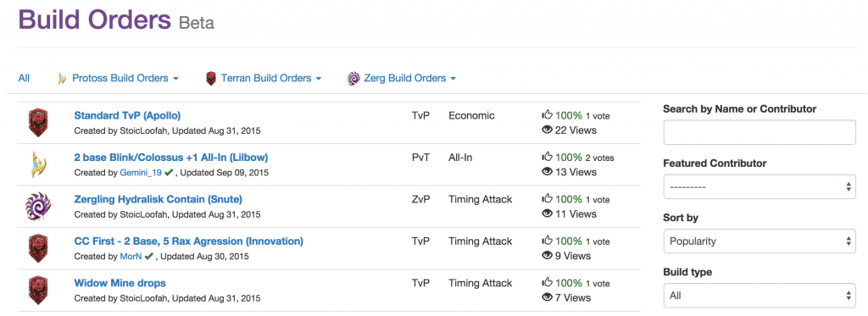Open the Standard TvP (Apollo) build link
868x316 pixels.
(x=127, y=116)
